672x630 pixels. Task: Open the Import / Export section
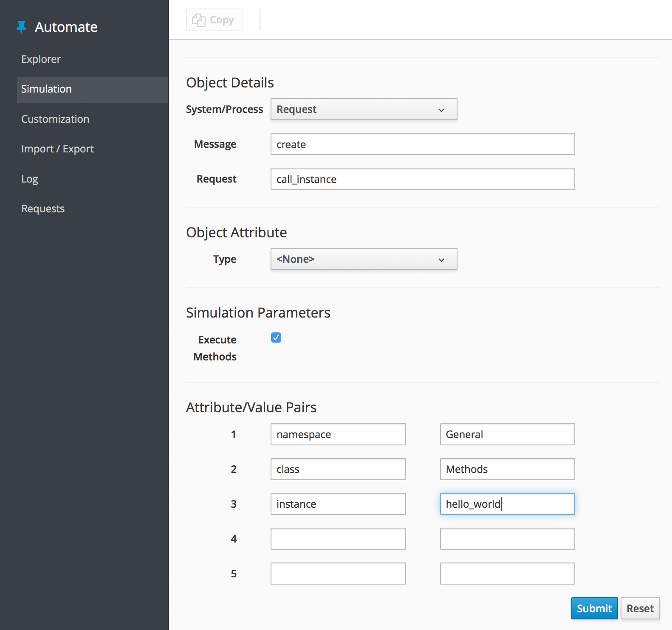click(57, 149)
